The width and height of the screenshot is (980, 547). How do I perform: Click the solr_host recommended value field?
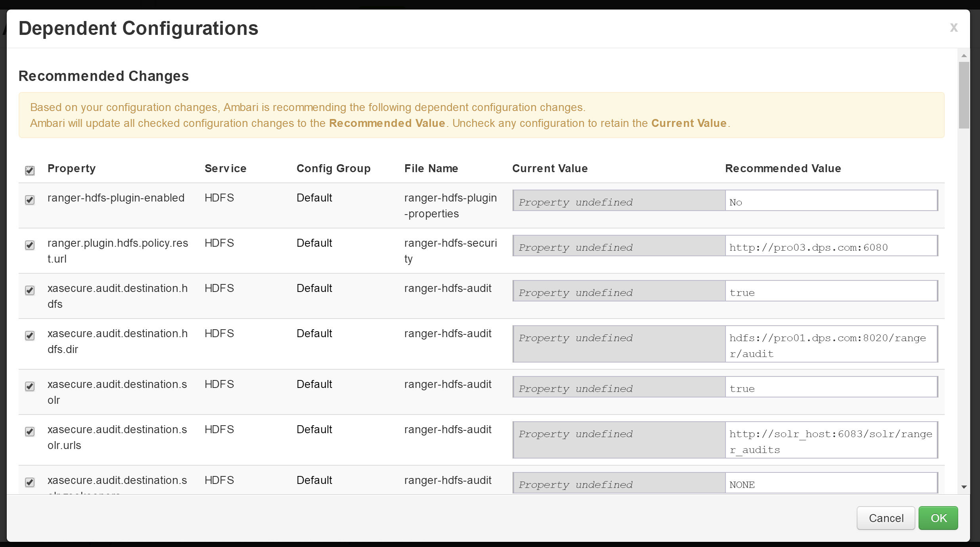click(831, 440)
